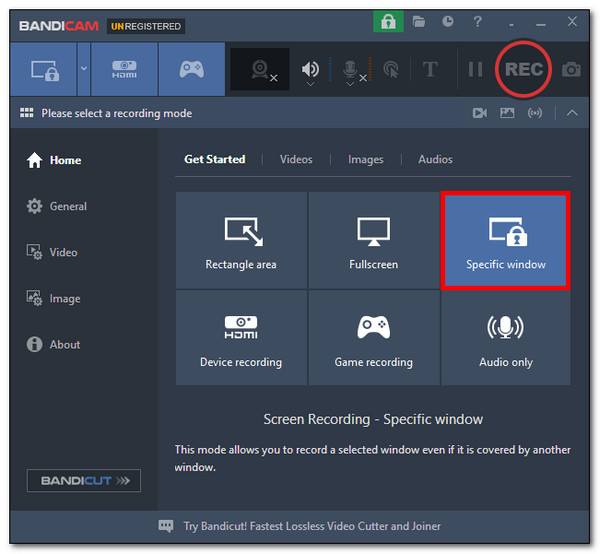Viewport: 600px width, 554px height.
Task: Click the video camera icon in status bar
Action: (x=479, y=113)
